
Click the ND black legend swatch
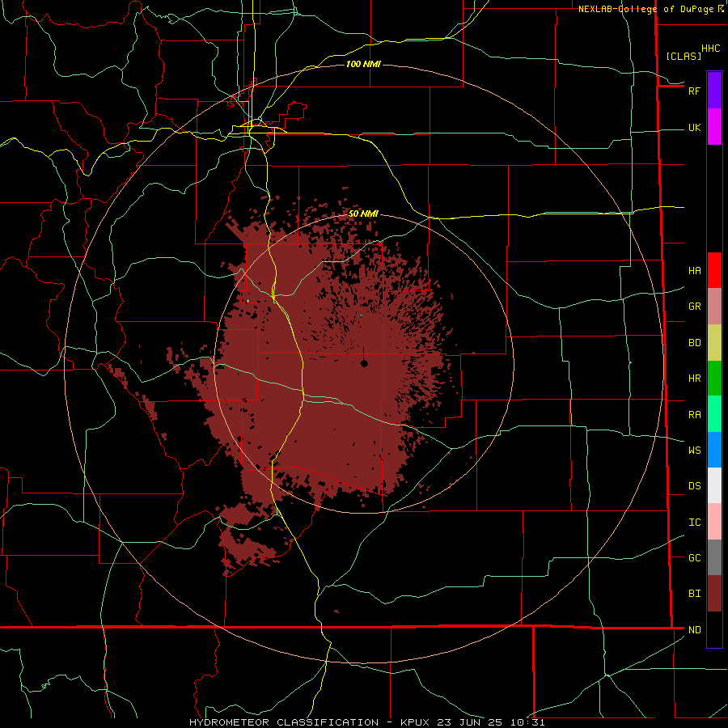(x=714, y=629)
